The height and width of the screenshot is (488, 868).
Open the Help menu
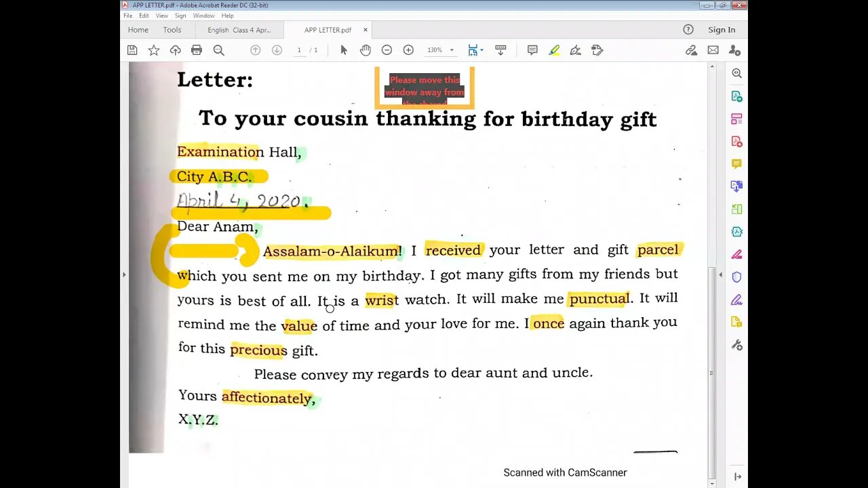click(x=228, y=16)
